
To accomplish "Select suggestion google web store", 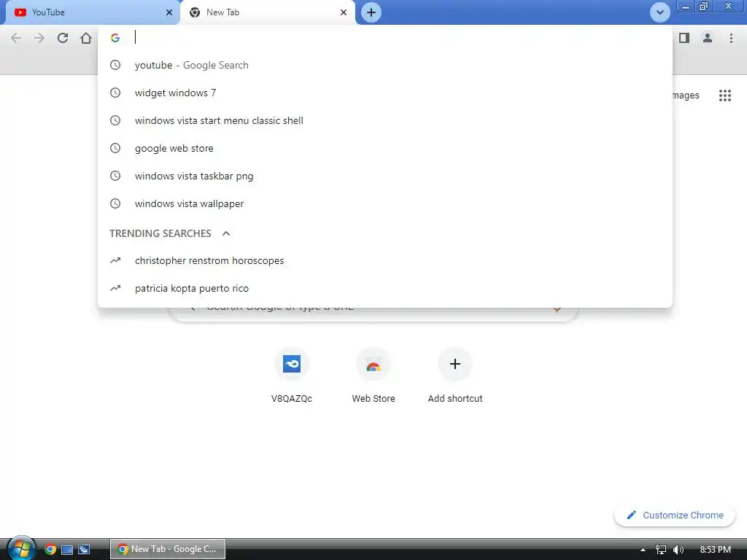I will pyautogui.click(x=385, y=148).
